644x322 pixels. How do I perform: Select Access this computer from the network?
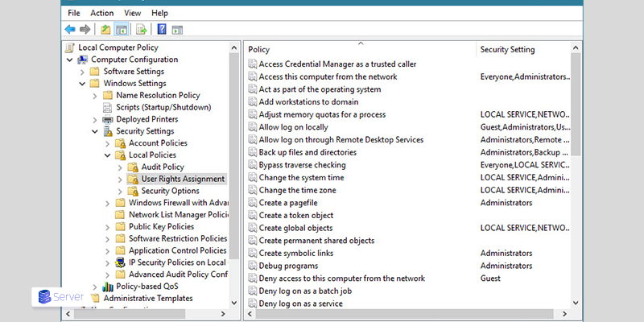[328, 76]
